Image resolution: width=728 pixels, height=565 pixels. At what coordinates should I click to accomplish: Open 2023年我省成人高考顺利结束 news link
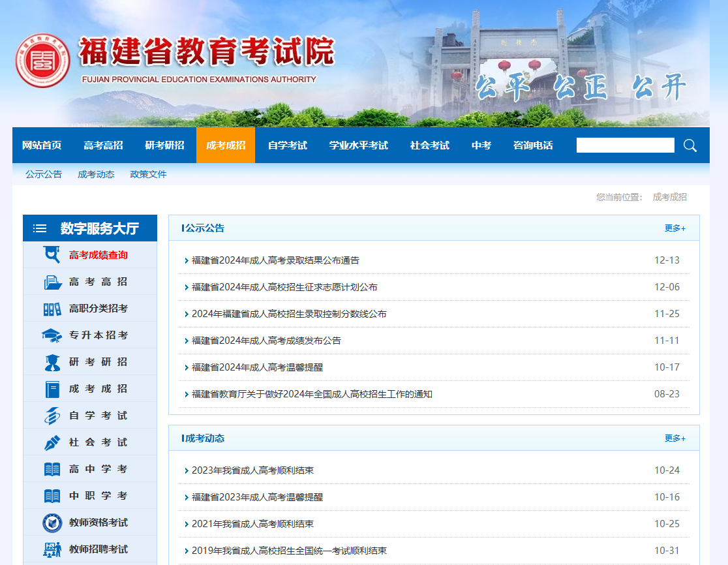[x=252, y=470]
